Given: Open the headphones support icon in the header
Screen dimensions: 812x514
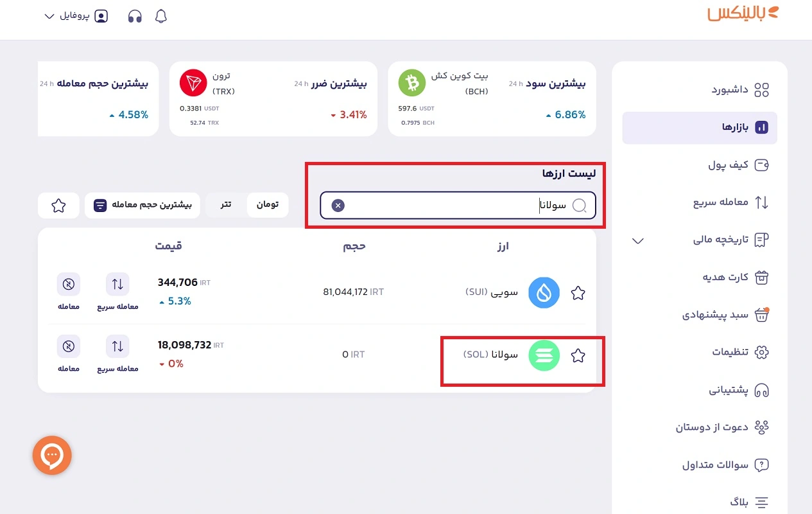Looking at the screenshot, I should [135, 16].
